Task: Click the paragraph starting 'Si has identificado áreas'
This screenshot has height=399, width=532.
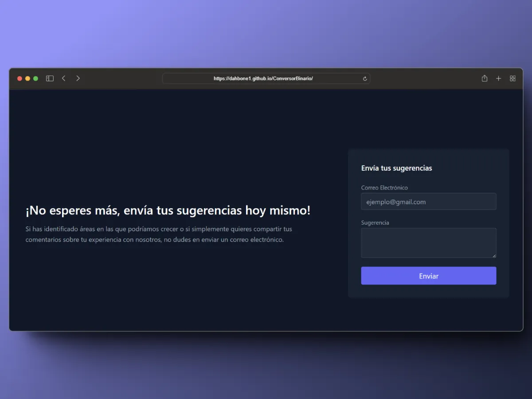Action: [x=159, y=235]
